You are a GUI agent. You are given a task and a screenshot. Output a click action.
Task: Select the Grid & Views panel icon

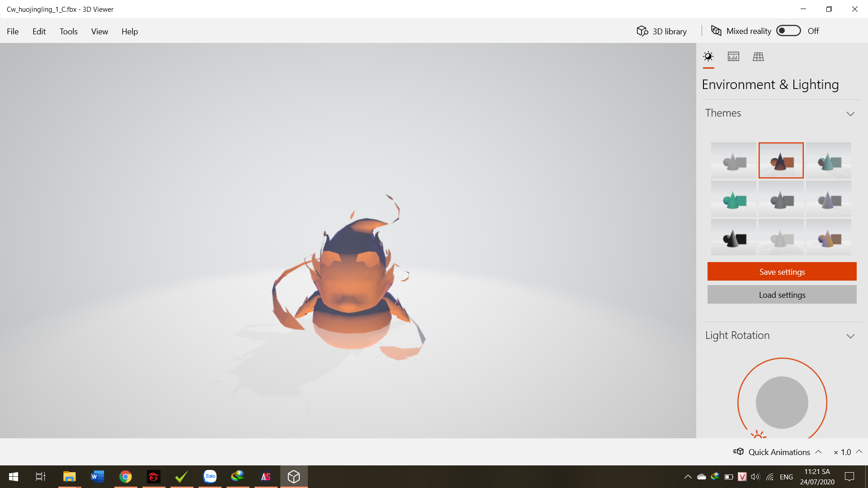(758, 56)
